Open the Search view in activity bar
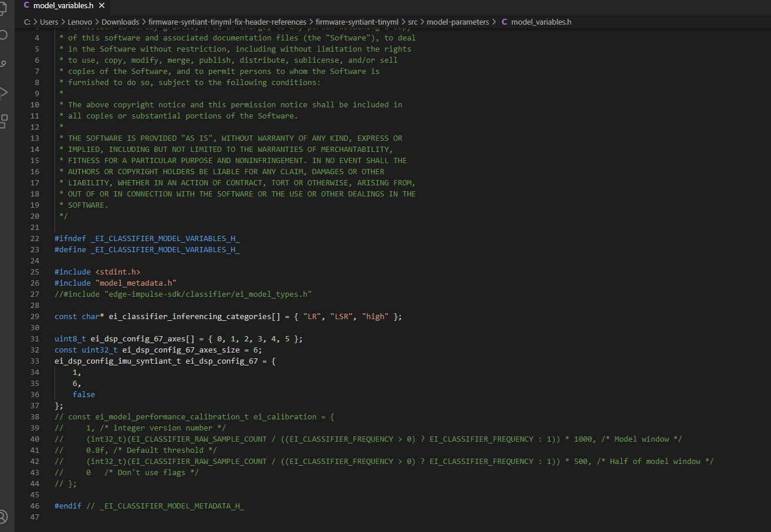This screenshot has width=771, height=532. 3,35
